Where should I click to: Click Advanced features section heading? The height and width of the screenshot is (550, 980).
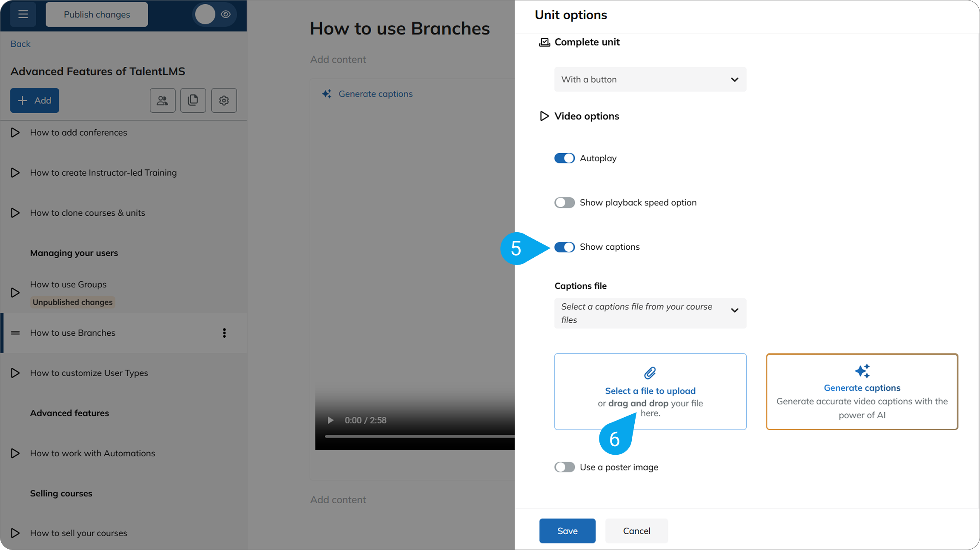point(69,413)
